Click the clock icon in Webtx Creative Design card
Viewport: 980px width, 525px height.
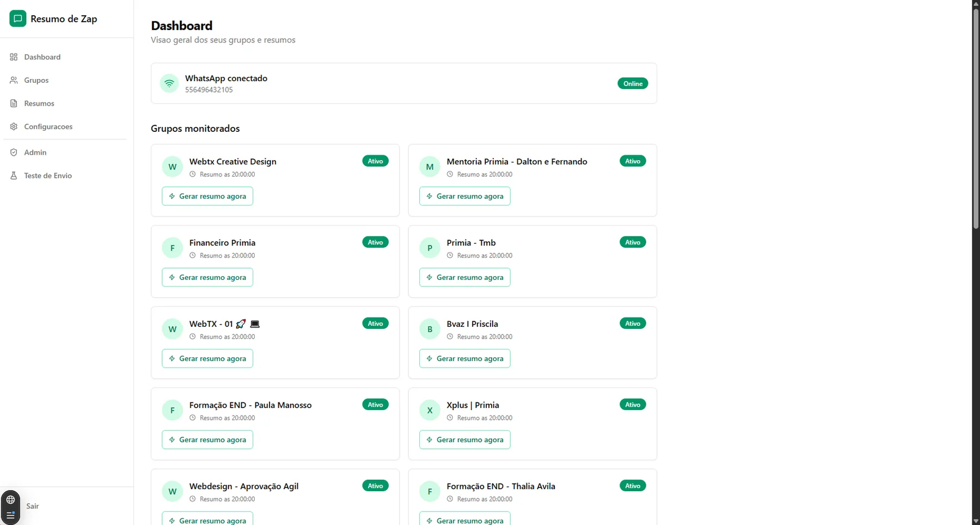pyautogui.click(x=192, y=174)
